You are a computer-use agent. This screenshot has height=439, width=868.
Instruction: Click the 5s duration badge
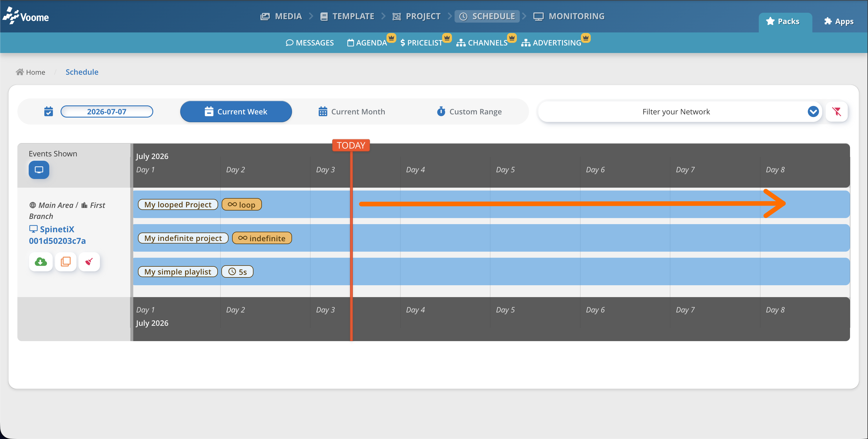(238, 272)
